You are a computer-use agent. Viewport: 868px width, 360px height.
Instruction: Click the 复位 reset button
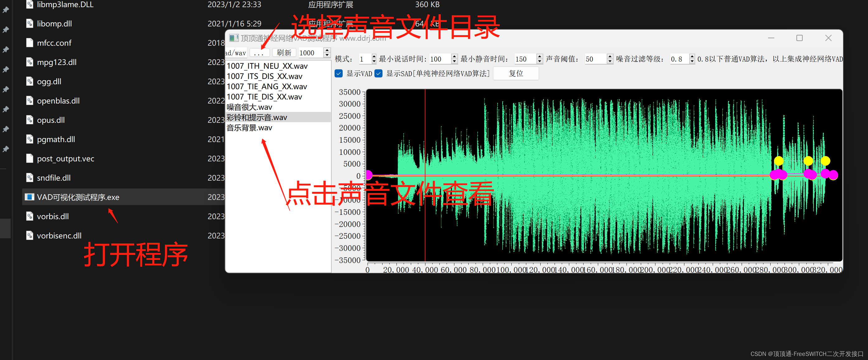pos(516,73)
